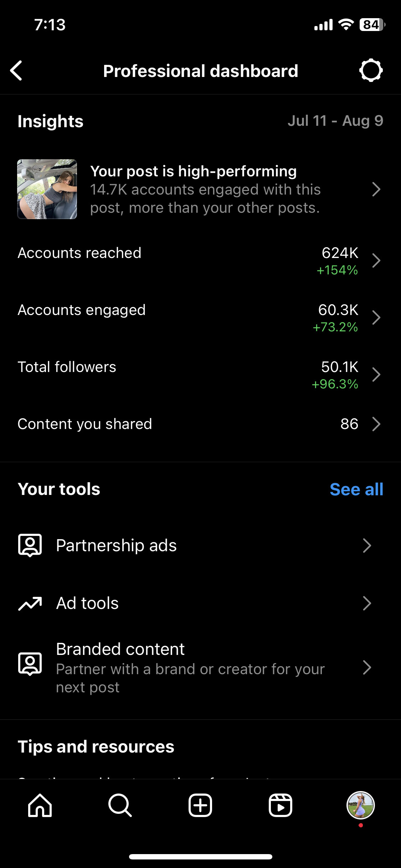The width and height of the screenshot is (401, 868).
Task: Expand Accounts engaged chevron
Action: click(376, 317)
